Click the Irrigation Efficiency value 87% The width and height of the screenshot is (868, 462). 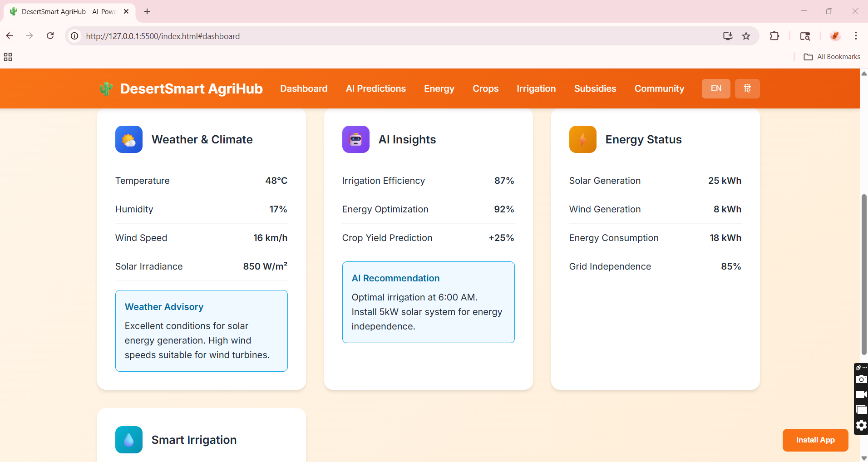(504, 181)
